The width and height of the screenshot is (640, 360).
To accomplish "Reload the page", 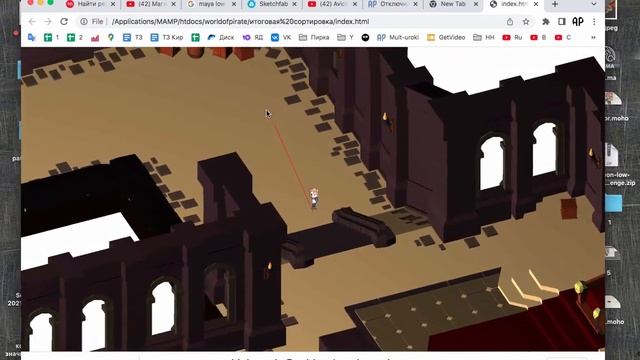I will (x=64, y=22).
